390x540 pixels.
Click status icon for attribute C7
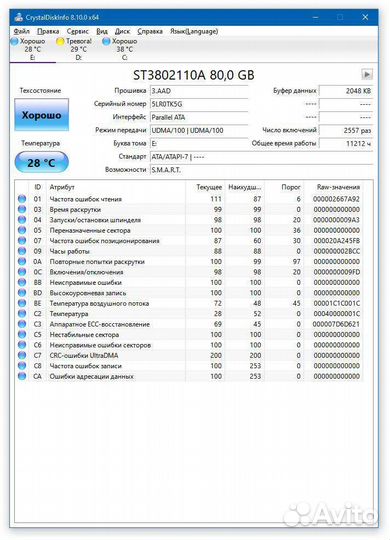tap(22, 355)
